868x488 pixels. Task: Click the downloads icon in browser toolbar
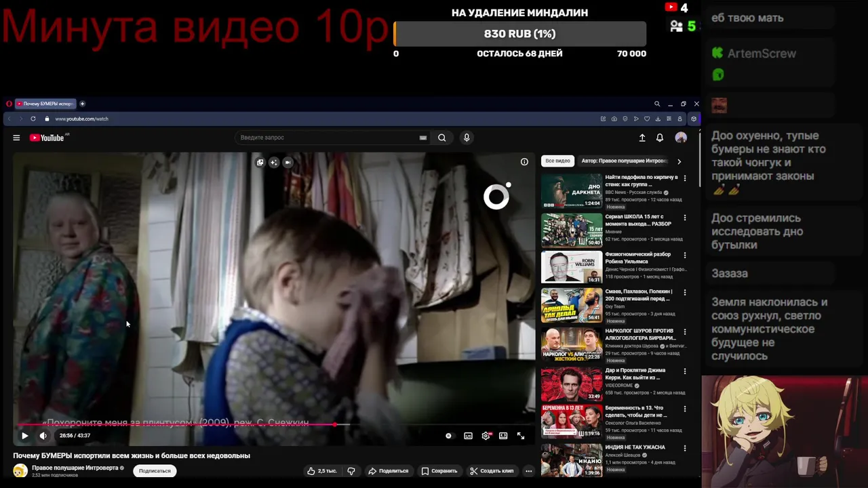tap(658, 119)
